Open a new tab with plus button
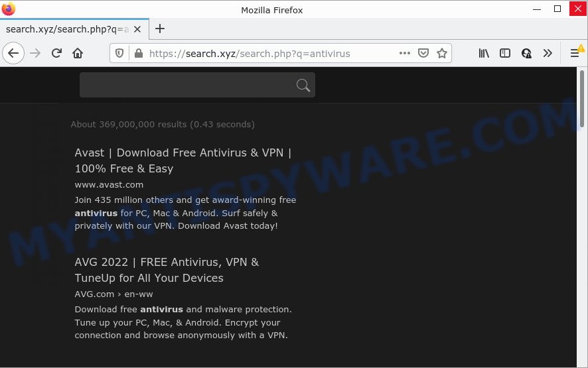 (160, 29)
